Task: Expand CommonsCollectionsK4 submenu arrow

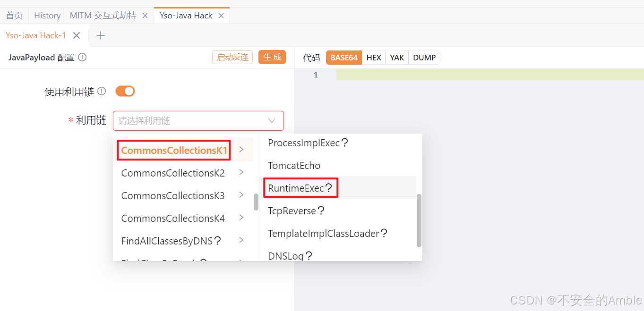Action: (x=241, y=218)
